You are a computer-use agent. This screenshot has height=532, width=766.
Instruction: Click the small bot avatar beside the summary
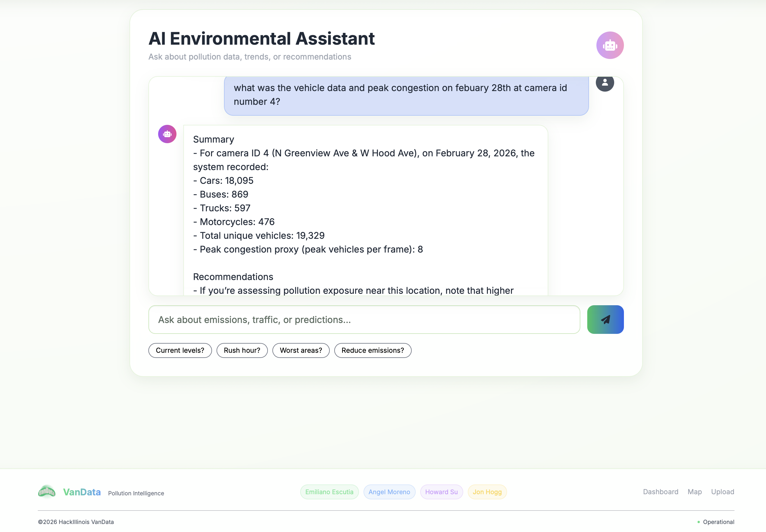click(167, 134)
